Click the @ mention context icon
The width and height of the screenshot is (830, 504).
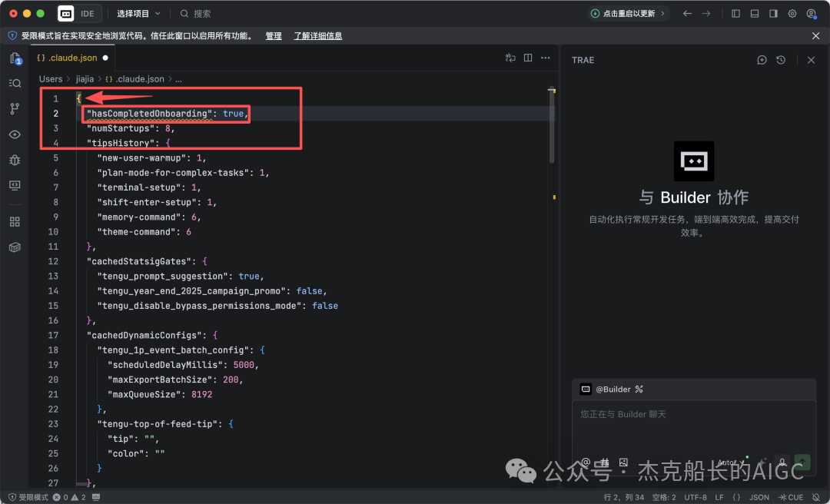[586, 463]
